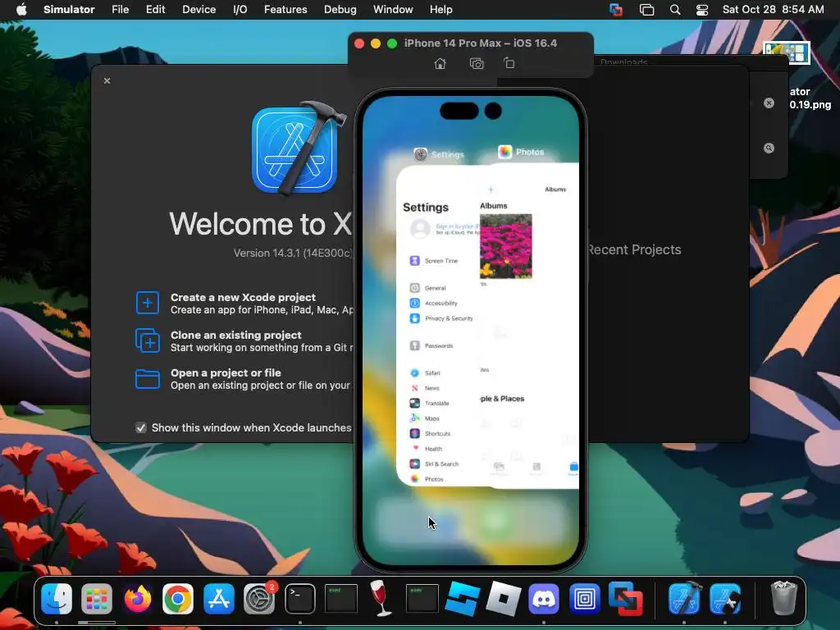Open the I/O menu
The image size is (840, 630).
240,10
